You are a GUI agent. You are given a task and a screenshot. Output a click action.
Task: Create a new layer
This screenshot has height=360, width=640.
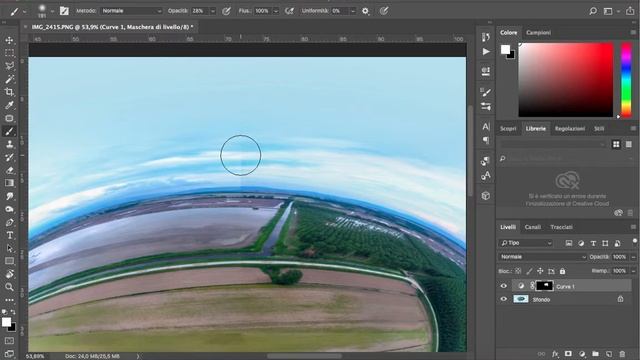(609, 354)
